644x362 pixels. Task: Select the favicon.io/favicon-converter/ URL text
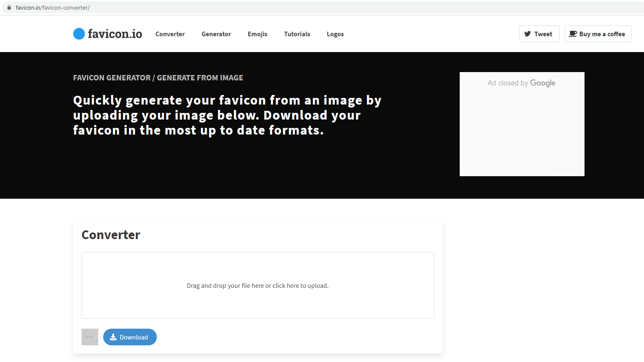click(53, 7)
